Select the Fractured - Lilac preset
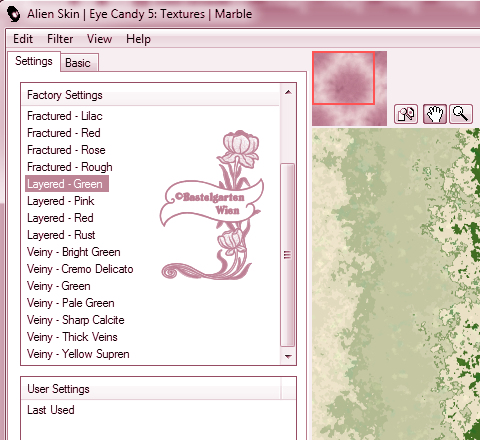The width and height of the screenshot is (480, 440). tap(65, 116)
